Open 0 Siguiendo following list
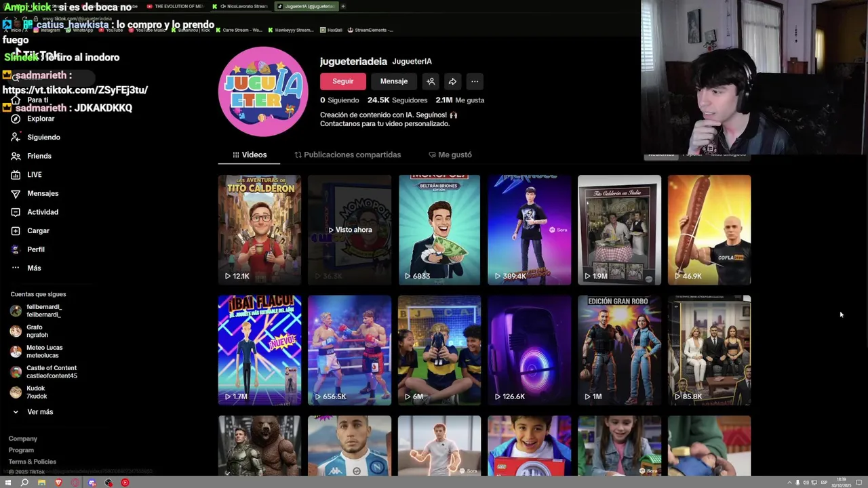 (340, 100)
